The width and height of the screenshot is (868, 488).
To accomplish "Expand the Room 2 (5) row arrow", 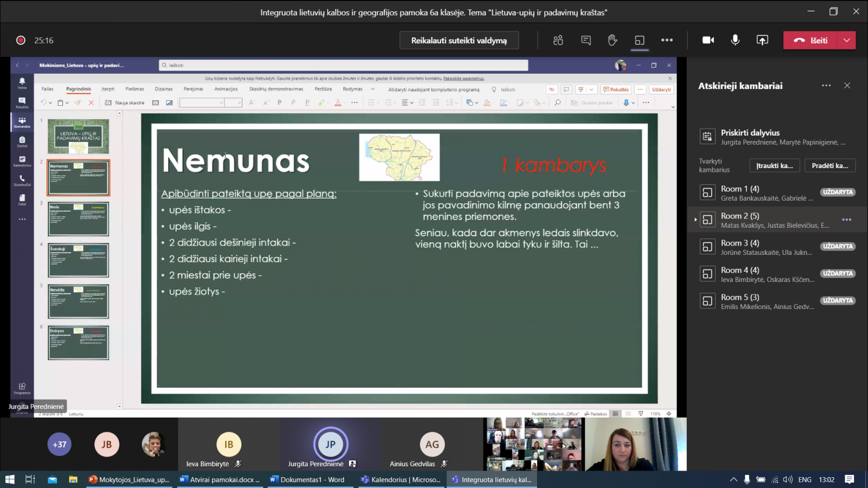I will [695, 220].
